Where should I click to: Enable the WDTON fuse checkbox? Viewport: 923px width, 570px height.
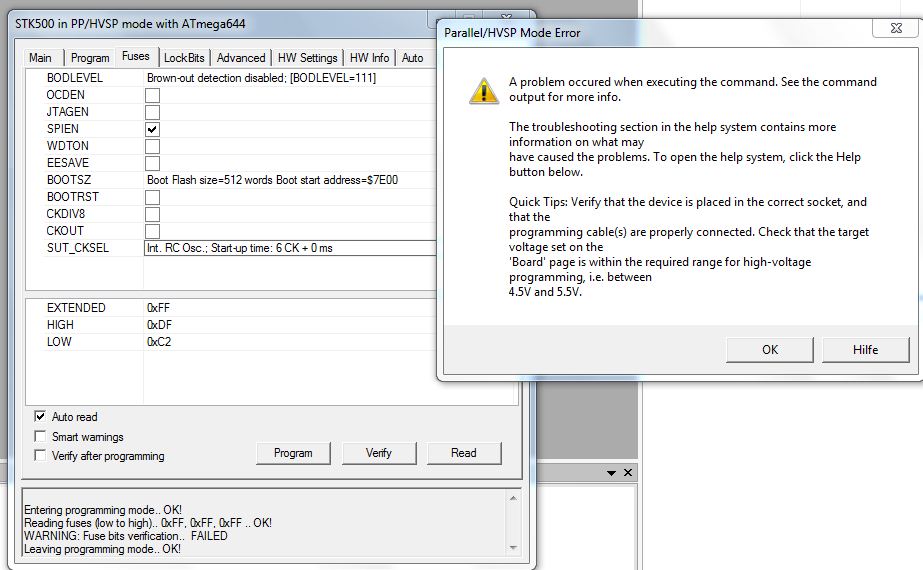(152, 146)
